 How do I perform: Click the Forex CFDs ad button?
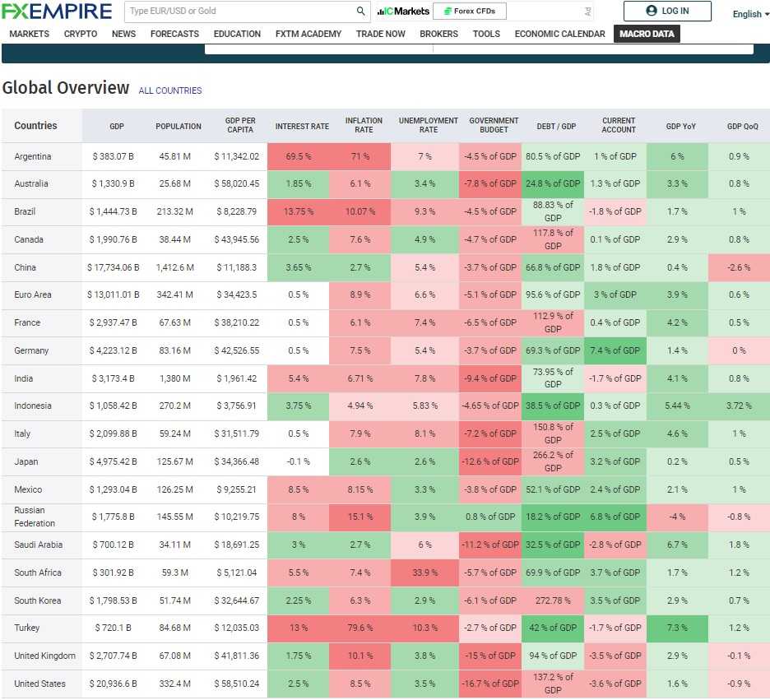470,12
